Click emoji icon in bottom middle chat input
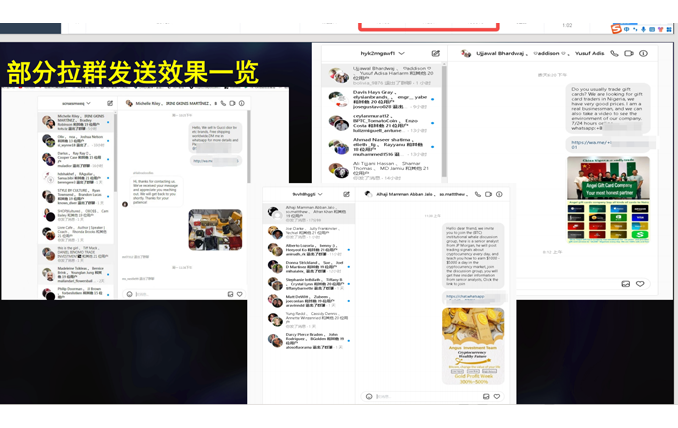Viewport: 678px width, 428px height. [368, 396]
